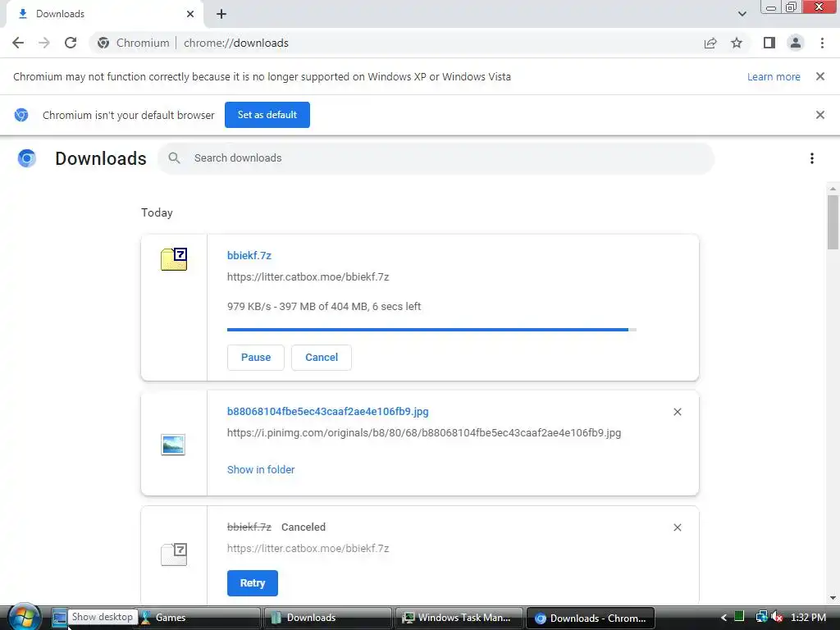
Task: Retry the canceled bbiekf.7z download
Action: tap(253, 583)
